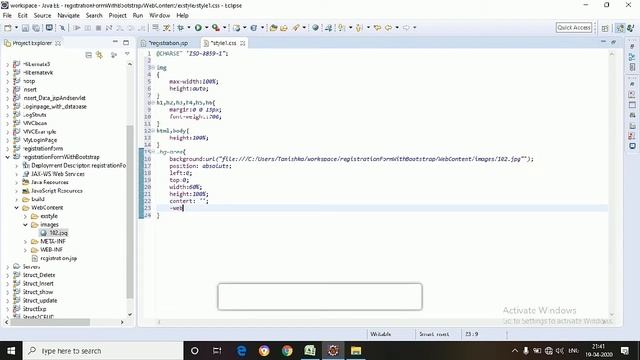Expand the exstyle folder
Image resolution: width=640 pixels, height=360 pixels.
(x=25, y=216)
